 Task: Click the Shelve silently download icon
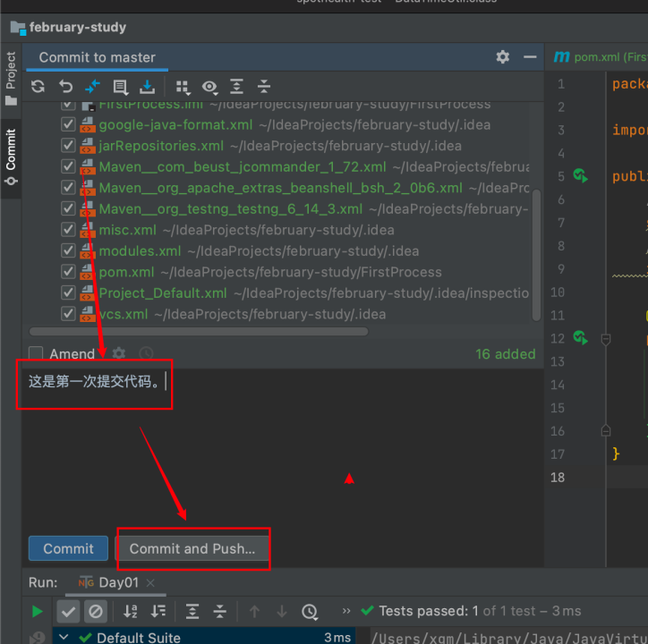click(x=147, y=87)
